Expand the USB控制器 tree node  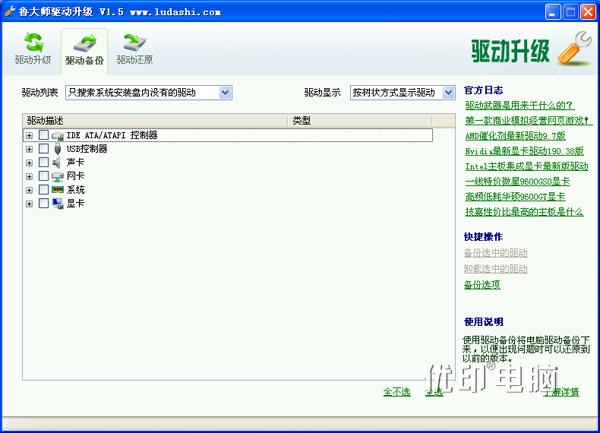[29, 149]
